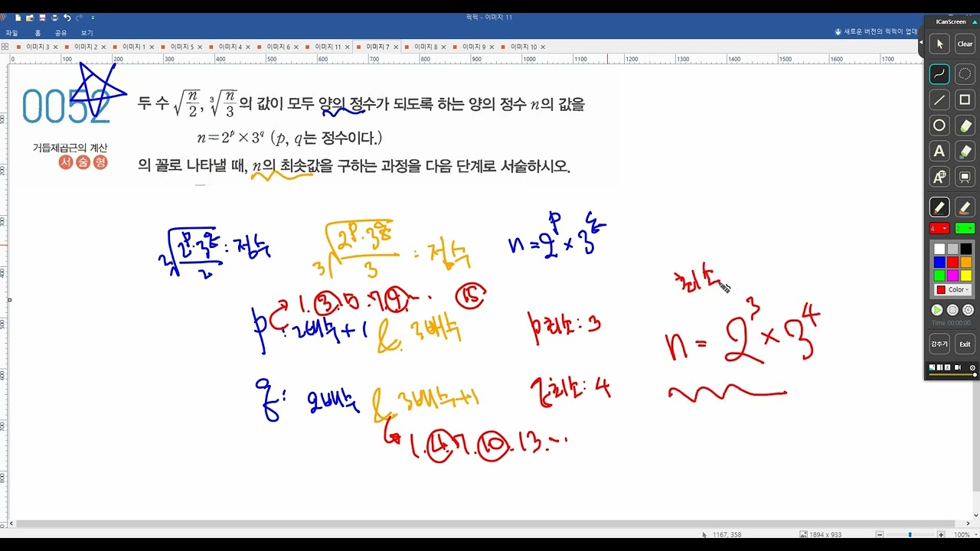Image resolution: width=980 pixels, height=551 pixels.
Task: Click the 감추기 hide button
Action: click(939, 344)
